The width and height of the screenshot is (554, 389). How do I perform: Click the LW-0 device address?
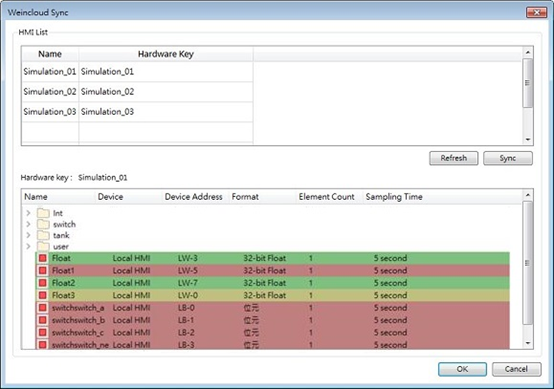click(x=188, y=295)
